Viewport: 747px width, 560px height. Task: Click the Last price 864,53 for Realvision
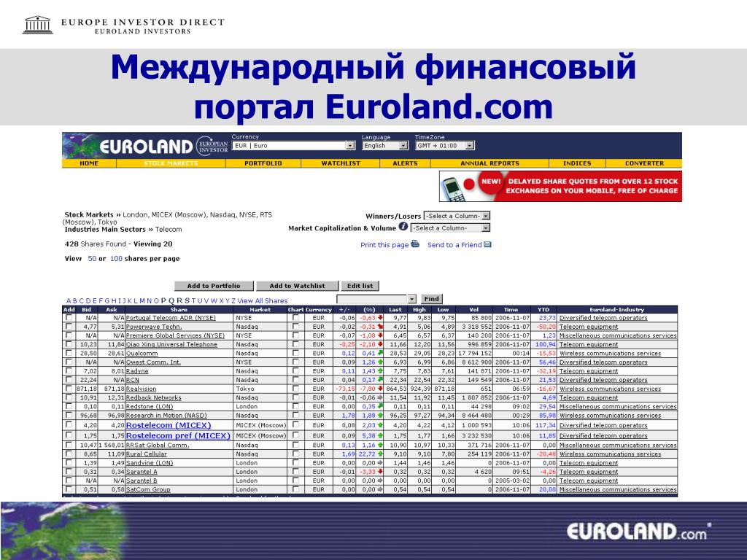396,389
